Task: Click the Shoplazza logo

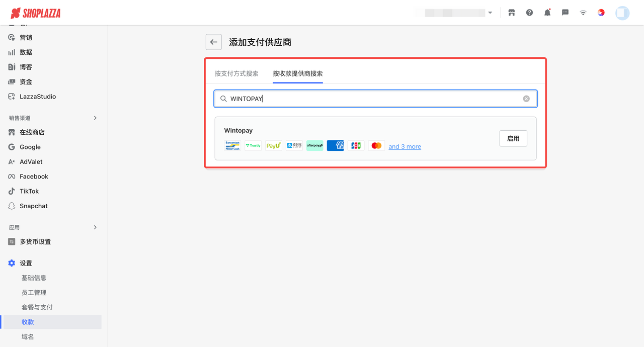Action: click(35, 13)
